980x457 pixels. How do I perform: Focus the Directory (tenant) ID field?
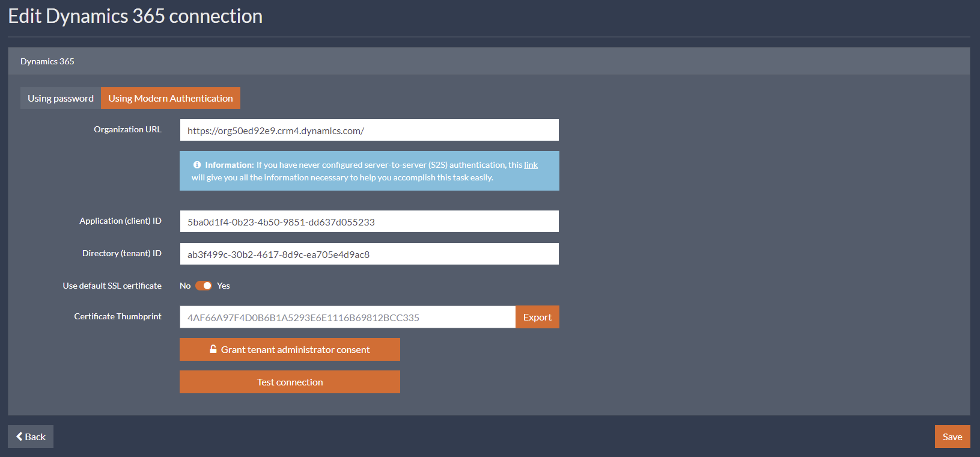(x=369, y=254)
